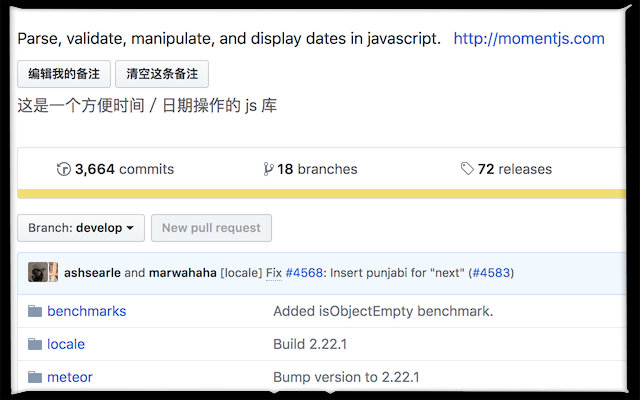
Task: Open the ashsearle author link
Action: click(x=92, y=273)
